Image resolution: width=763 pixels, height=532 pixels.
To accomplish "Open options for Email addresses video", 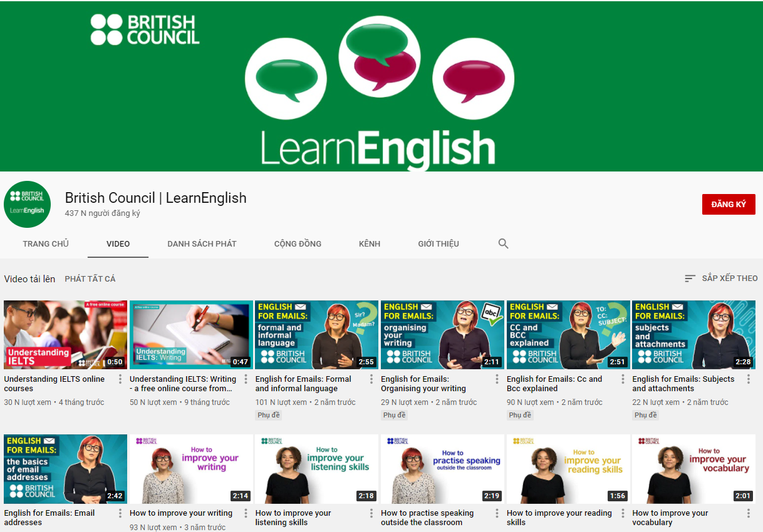I will click(x=120, y=513).
